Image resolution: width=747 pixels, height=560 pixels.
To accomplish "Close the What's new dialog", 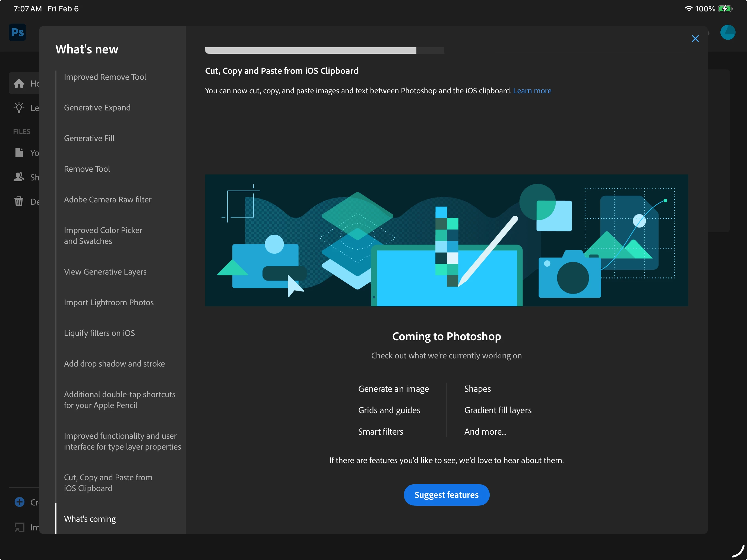I will point(695,39).
